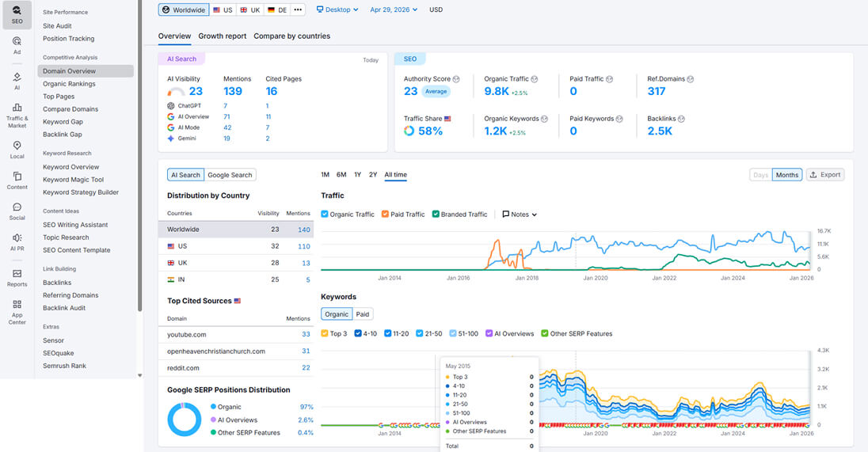Select the Google Search toggle button
The height and width of the screenshot is (452, 868).
[230, 175]
